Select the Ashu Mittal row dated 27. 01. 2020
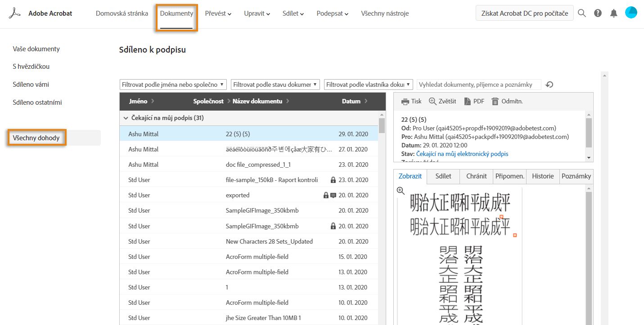 (249, 149)
